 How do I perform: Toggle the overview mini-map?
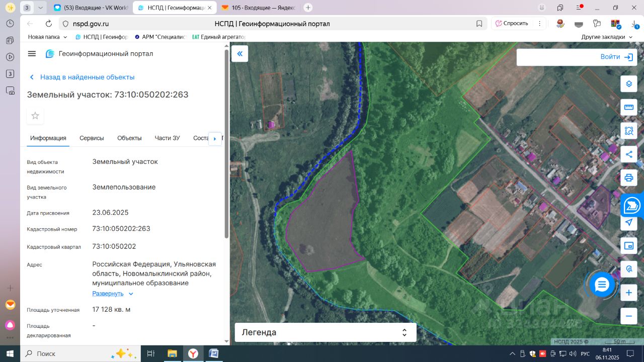tap(628, 245)
